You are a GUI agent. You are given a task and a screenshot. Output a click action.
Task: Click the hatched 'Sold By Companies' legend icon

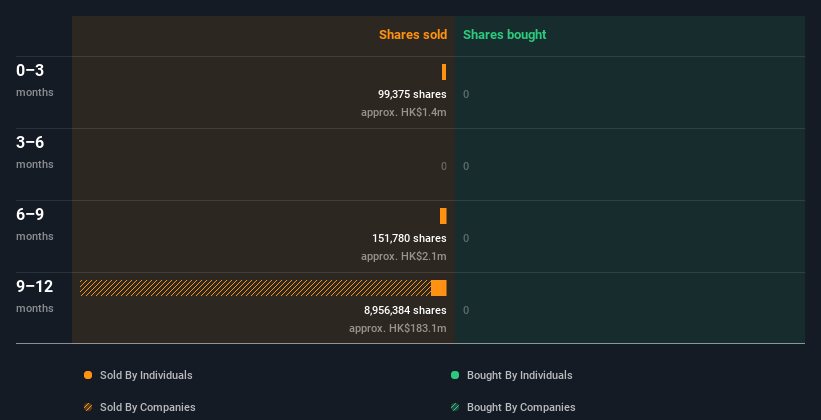[88, 407]
